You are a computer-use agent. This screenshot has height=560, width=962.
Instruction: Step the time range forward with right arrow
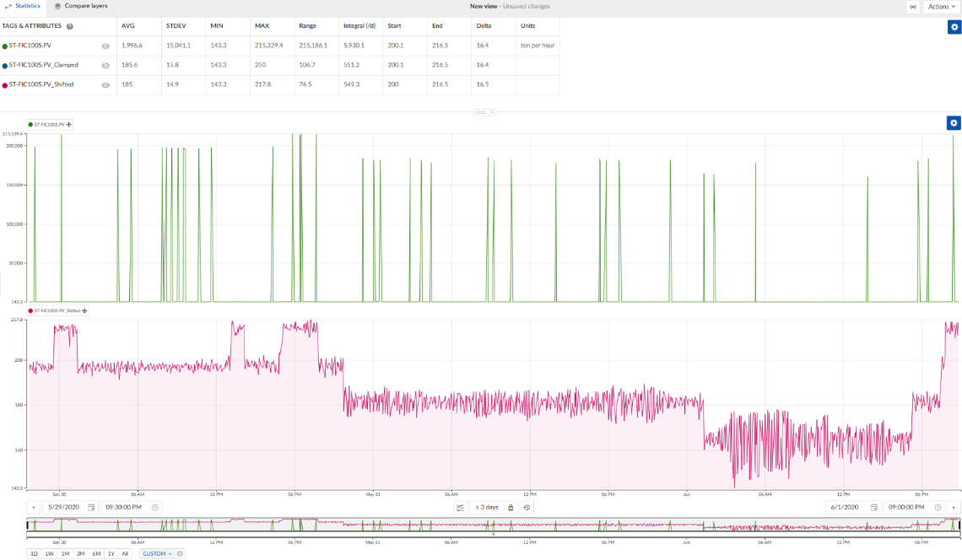coord(954,507)
